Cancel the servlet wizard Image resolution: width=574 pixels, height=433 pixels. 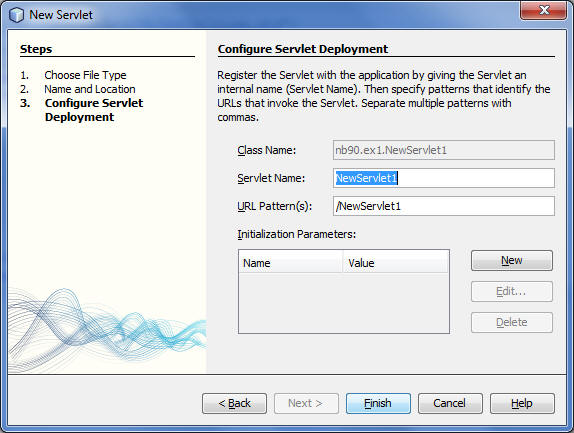pyautogui.click(x=450, y=403)
